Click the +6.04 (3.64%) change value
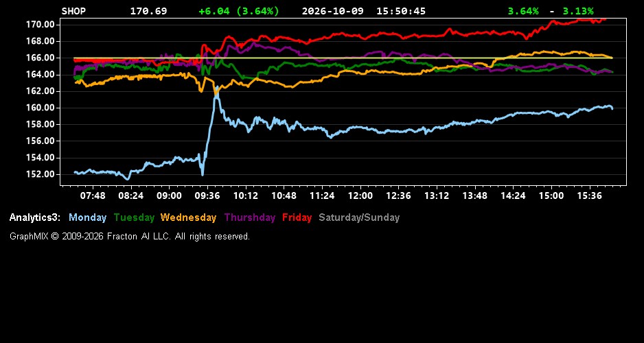Screen dimensions: 644x343 point(239,11)
